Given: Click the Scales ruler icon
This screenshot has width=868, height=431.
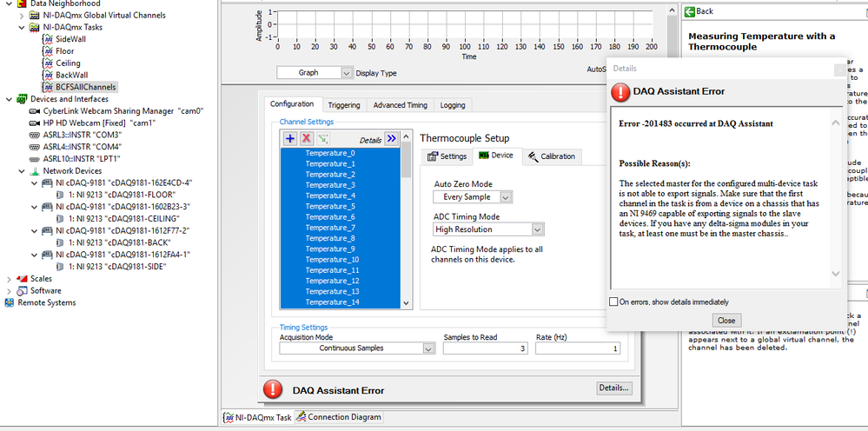Looking at the screenshot, I should click(x=22, y=278).
